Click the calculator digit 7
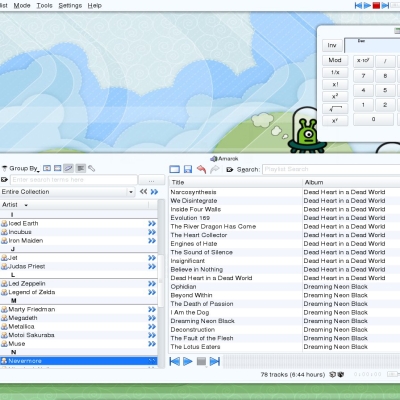 point(363,76)
